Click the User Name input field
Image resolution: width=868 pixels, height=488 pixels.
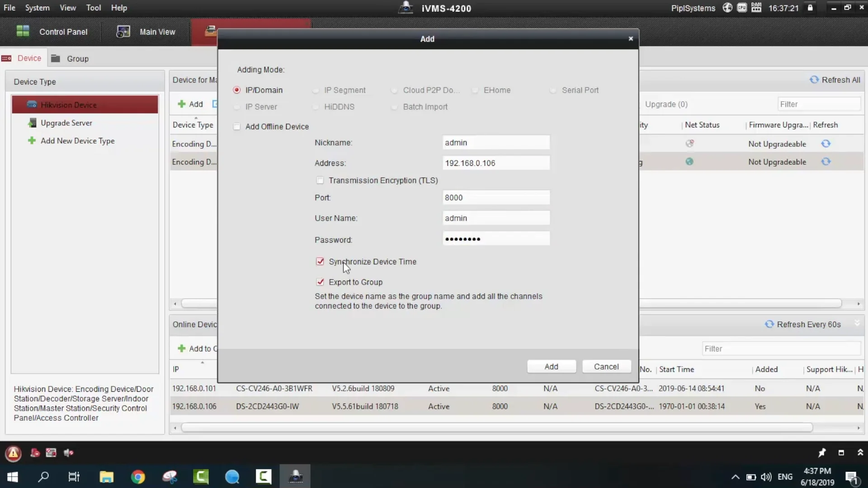coord(496,218)
